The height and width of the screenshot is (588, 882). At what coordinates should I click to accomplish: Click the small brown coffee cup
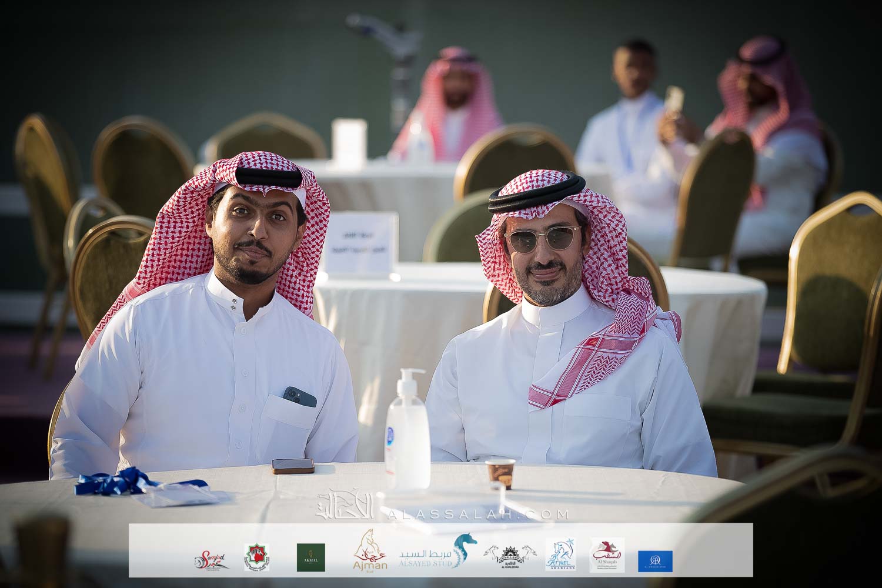coord(500,473)
